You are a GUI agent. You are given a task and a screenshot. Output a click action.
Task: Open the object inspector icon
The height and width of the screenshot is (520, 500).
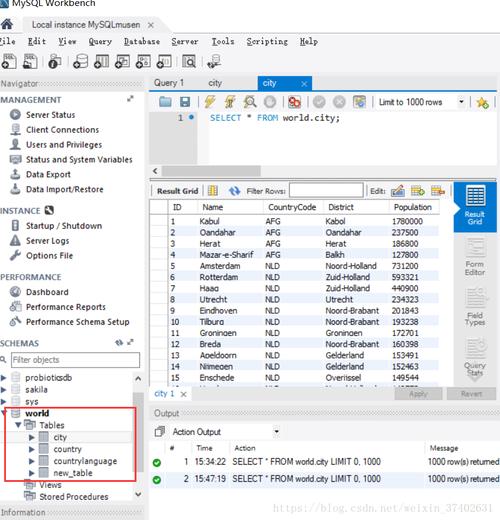(54, 62)
